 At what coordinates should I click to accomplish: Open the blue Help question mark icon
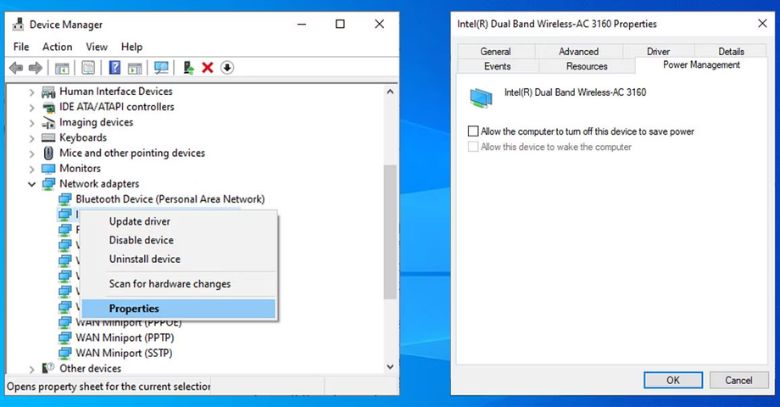(x=114, y=68)
